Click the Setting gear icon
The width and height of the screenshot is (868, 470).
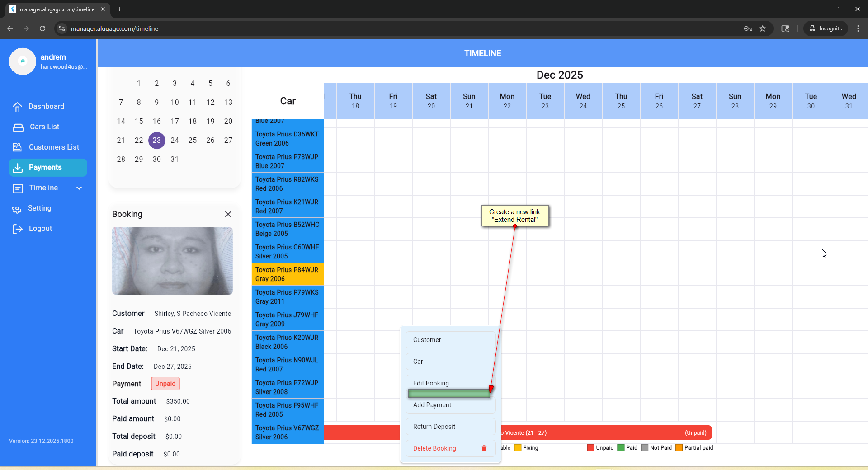tap(17, 209)
